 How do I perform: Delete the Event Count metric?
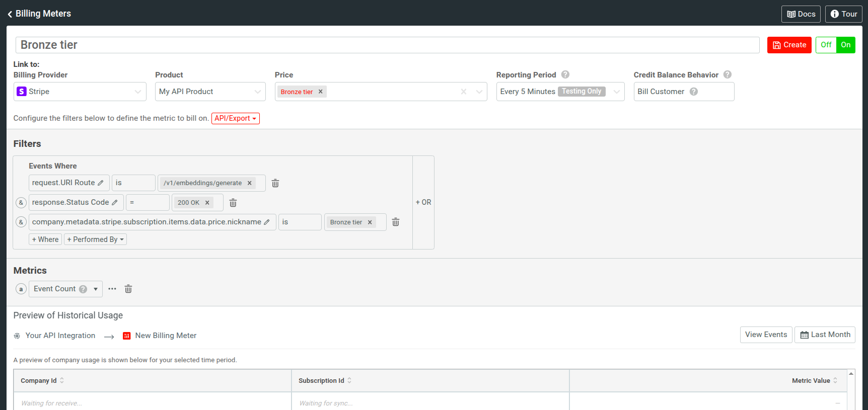(x=128, y=289)
